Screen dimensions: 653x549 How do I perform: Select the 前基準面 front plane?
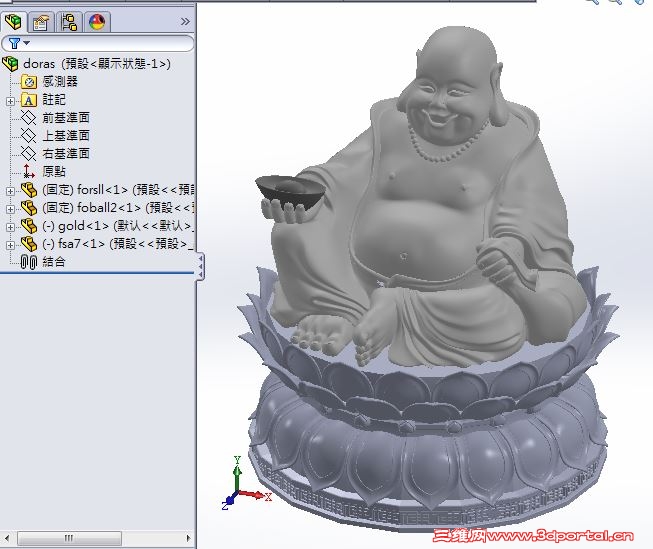pos(66,118)
